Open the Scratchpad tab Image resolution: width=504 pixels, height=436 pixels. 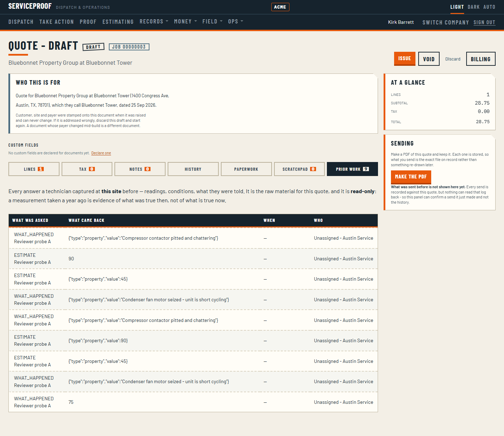299,169
